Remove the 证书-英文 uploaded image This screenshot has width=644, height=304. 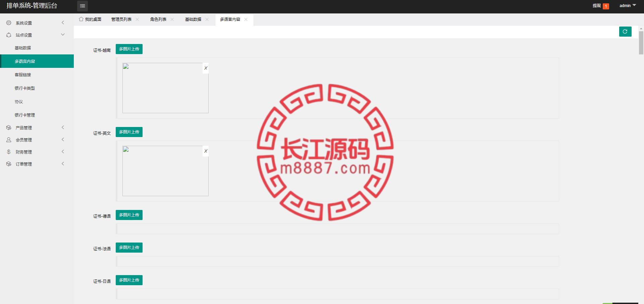tap(206, 151)
